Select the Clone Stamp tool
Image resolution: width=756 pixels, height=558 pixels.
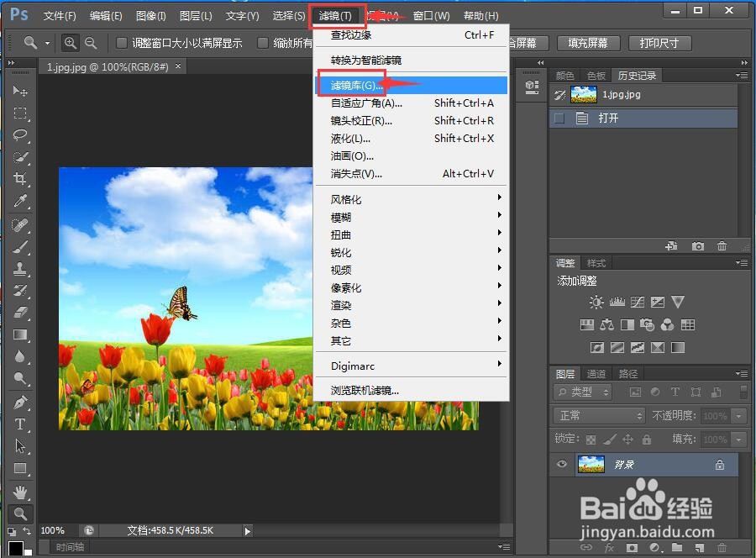tap(20, 268)
